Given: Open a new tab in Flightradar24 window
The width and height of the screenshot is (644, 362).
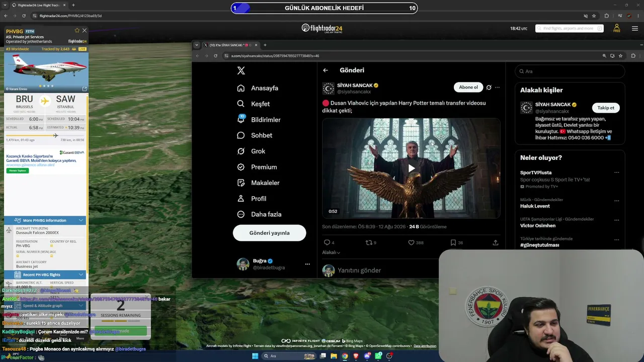Looking at the screenshot, I should tap(73, 5).
